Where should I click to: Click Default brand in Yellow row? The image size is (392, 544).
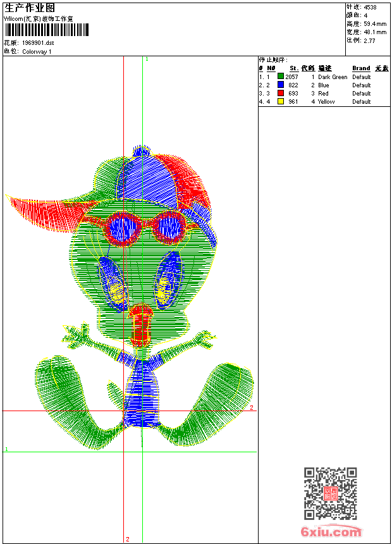362,102
